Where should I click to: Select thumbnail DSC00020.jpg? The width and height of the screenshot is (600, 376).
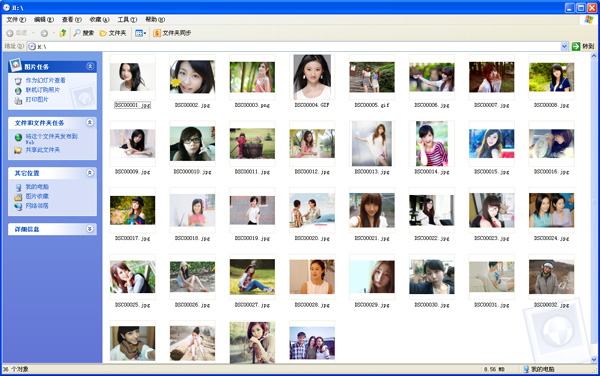(312, 210)
